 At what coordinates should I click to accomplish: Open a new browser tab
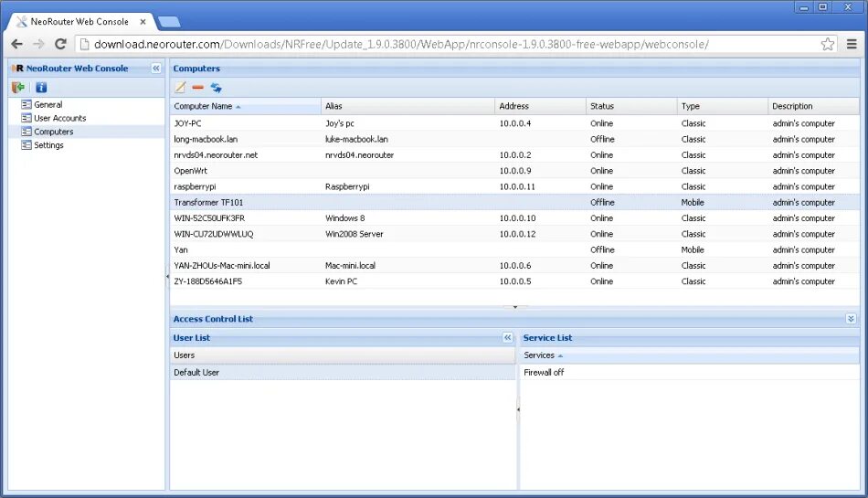169,22
